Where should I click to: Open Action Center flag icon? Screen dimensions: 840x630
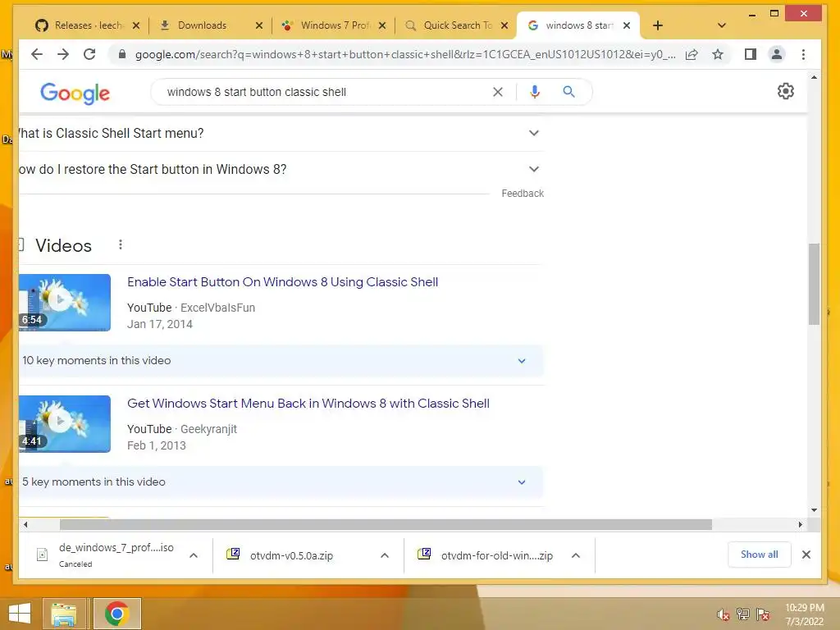[763, 614]
